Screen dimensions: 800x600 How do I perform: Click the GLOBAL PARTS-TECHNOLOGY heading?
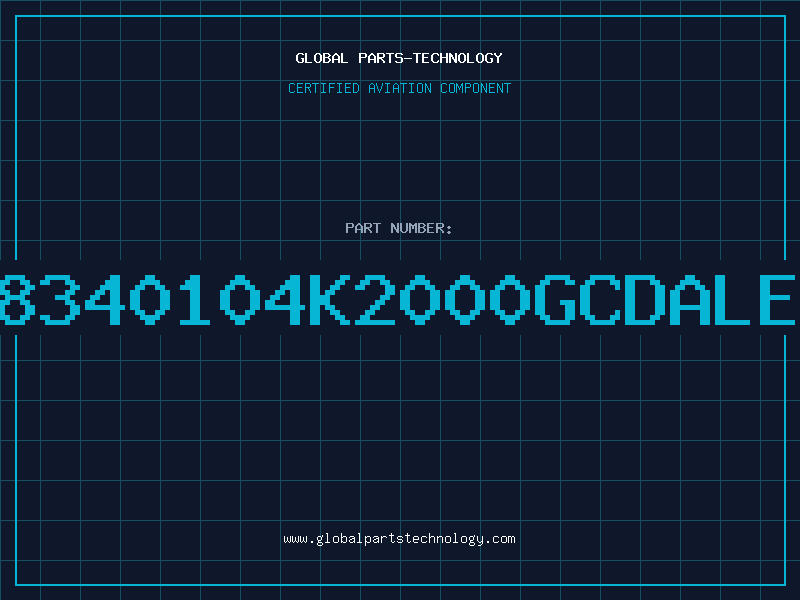pos(399,58)
